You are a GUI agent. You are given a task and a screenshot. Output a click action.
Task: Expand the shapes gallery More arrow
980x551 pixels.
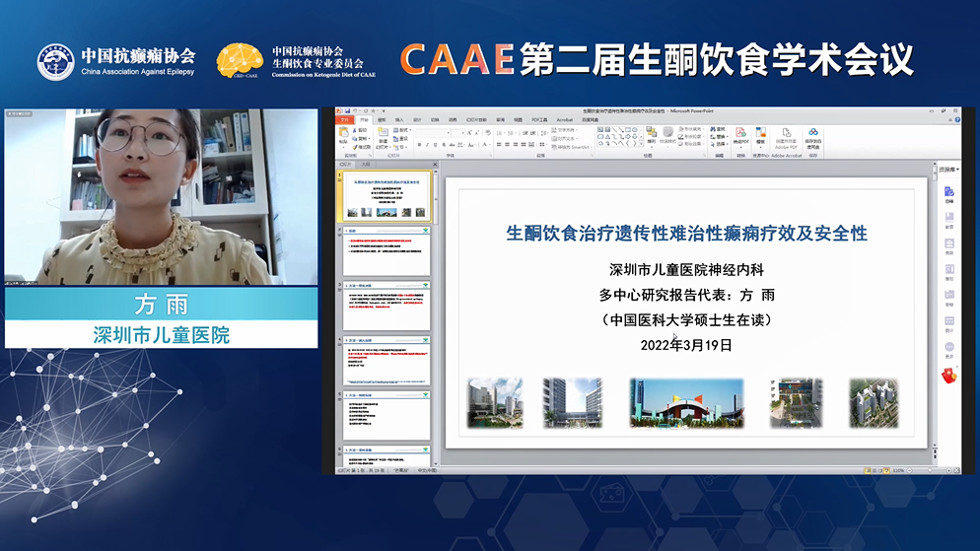tap(641, 144)
